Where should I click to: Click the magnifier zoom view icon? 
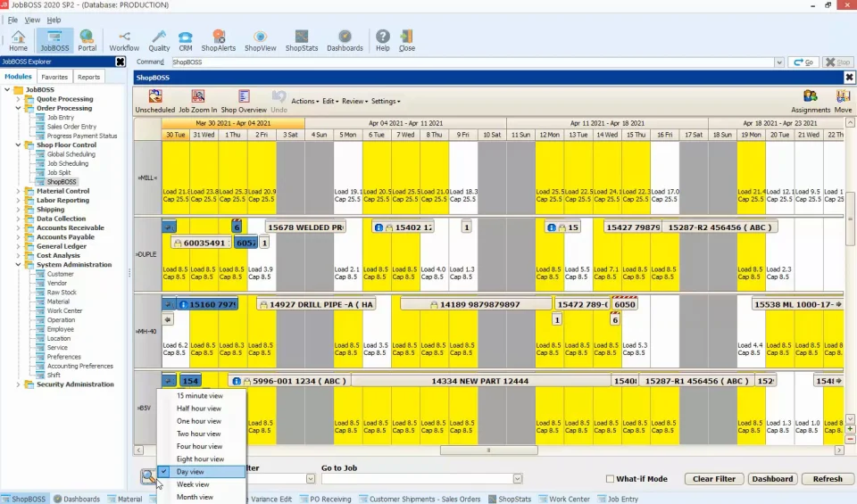(148, 476)
